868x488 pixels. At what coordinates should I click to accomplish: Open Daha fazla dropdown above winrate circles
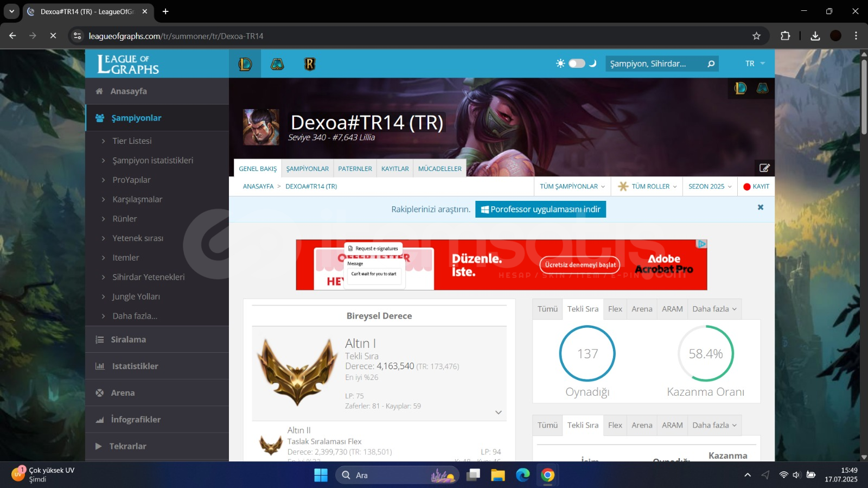click(x=714, y=309)
